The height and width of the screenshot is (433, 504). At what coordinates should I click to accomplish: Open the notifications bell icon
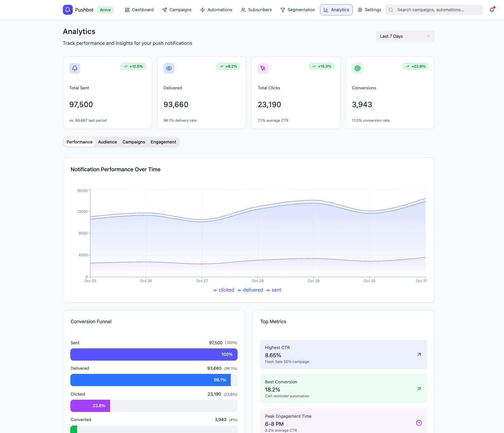point(492,10)
